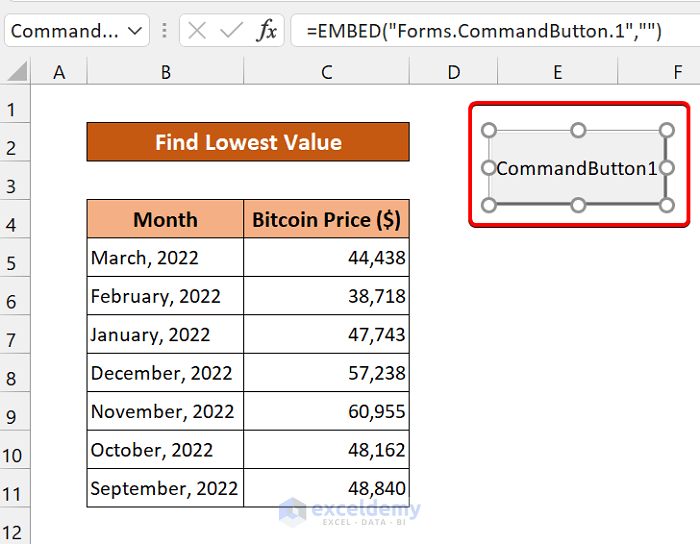Select cell September, 2022
Screen dimensions: 700x544
[166, 488]
